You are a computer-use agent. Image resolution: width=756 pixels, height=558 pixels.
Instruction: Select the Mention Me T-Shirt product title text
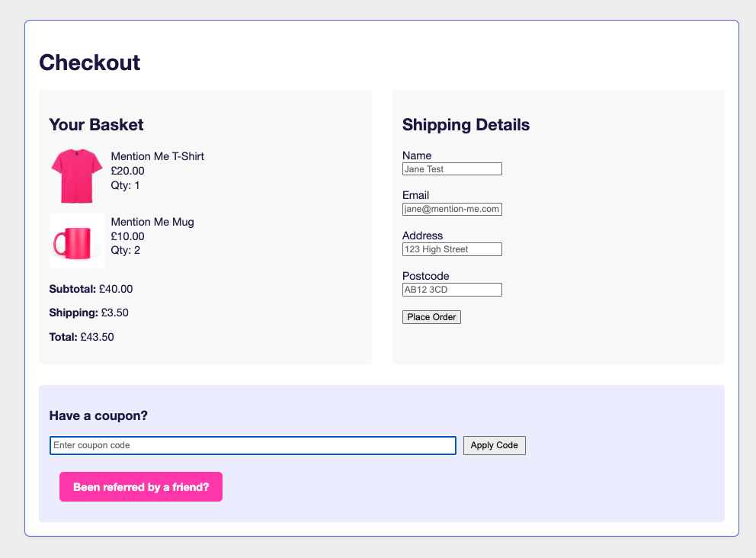tap(157, 156)
